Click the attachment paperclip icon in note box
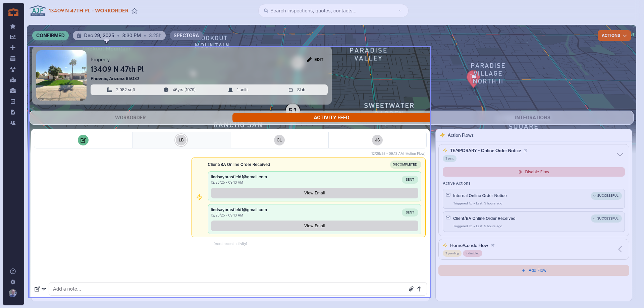 (x=411, y=289)
